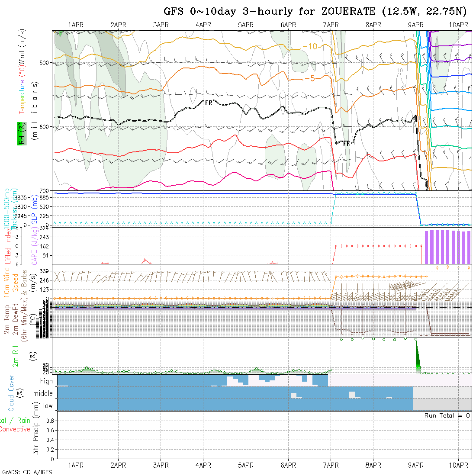The width and height of the screenshot is (476, 476).
Task: Click the Cloud Cover axis label
Action: coord(11,393)
